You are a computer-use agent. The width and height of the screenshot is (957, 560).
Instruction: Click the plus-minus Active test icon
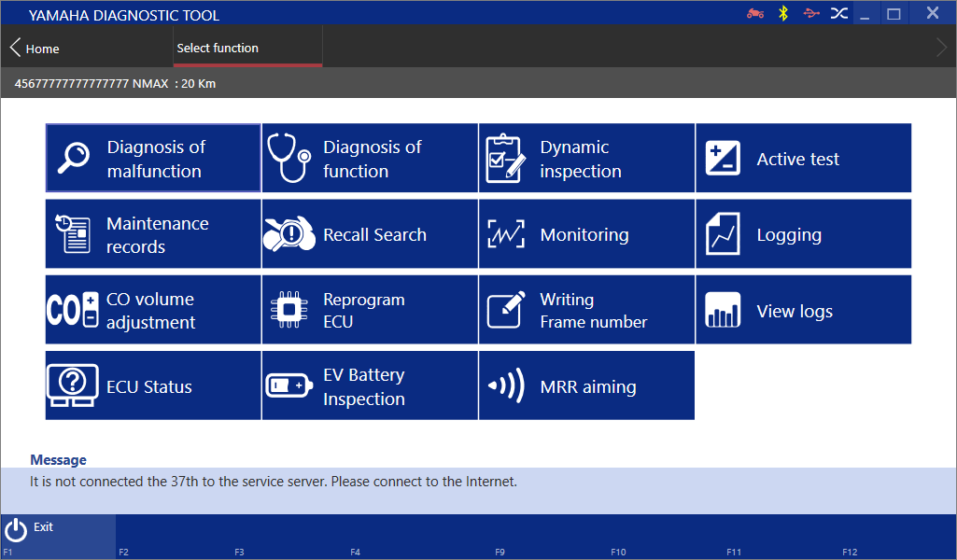tap(723, 158)
